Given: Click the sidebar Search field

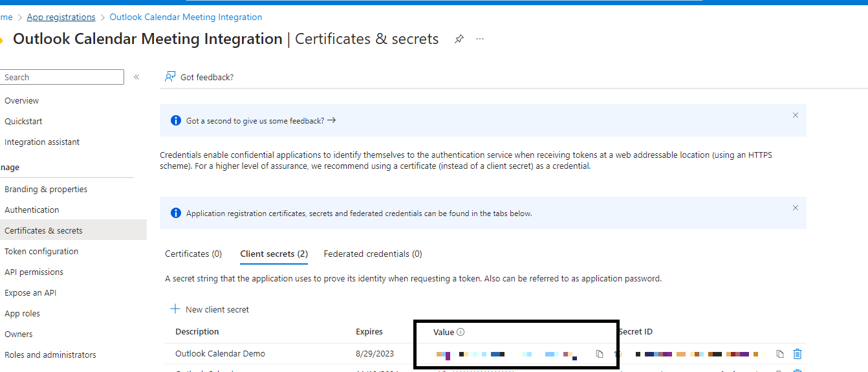Looking at the screenshot, I should click(x=61, y=77).
